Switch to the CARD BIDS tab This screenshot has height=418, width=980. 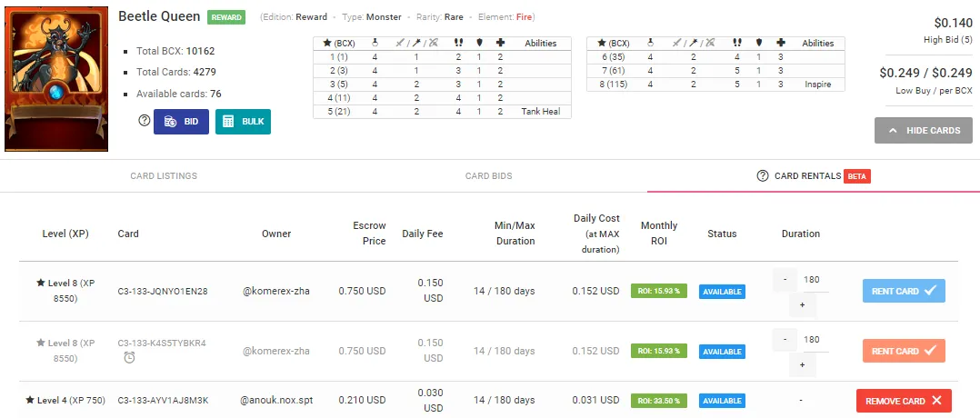click(x=489, y=176)
